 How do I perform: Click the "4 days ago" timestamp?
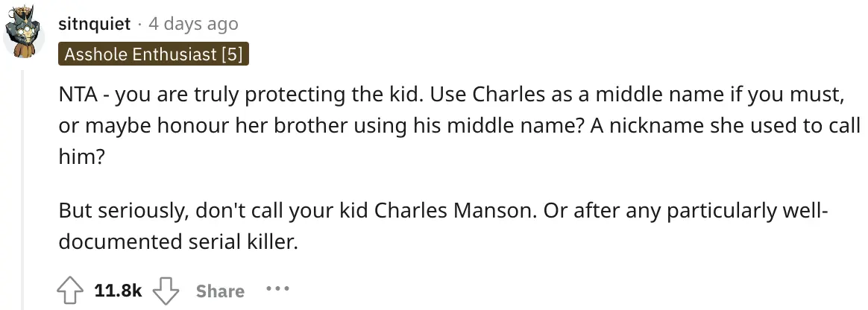pyautogui.click(x=193, y=24)
